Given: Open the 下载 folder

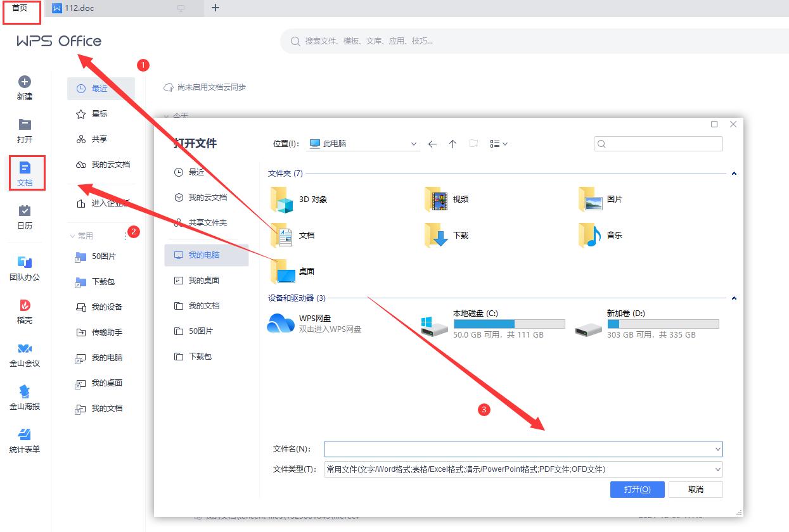Looking at the screenshot, I should coord(447,235).
